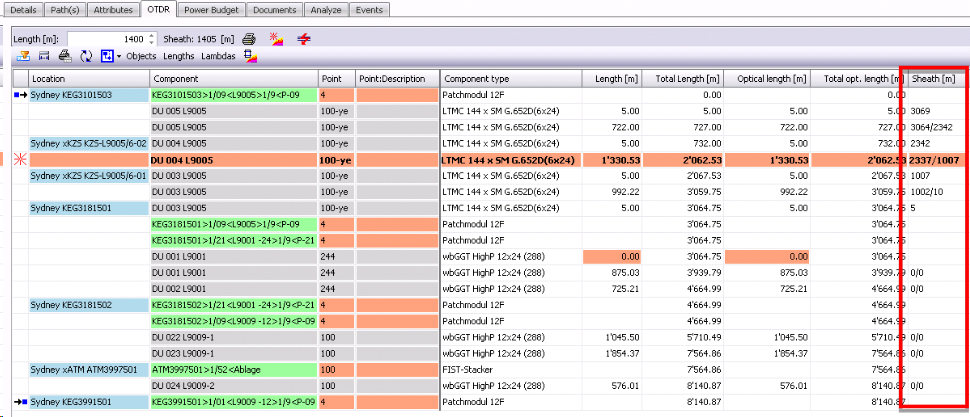
Task: Click the printer icon next to Sheath value
Action: [249, 39]
